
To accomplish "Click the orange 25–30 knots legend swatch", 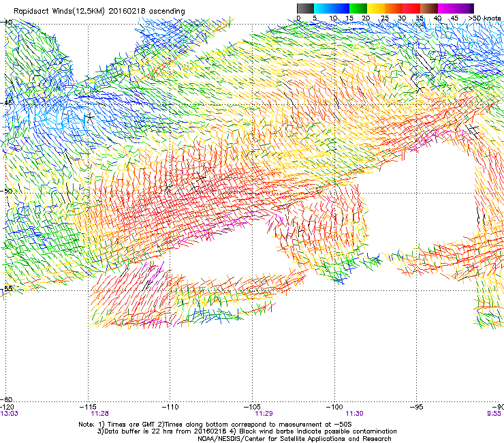I will [x=394, y=8].
